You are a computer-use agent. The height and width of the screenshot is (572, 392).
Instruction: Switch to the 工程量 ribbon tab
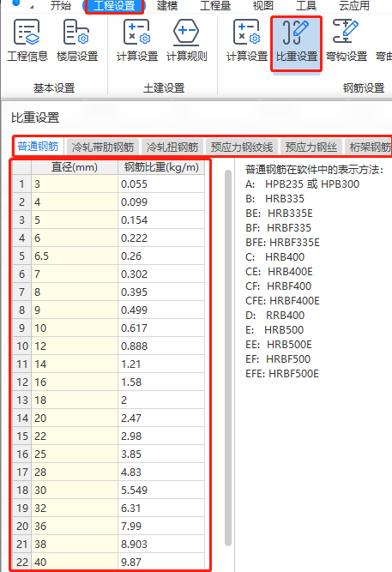click(x=215, y=6)
